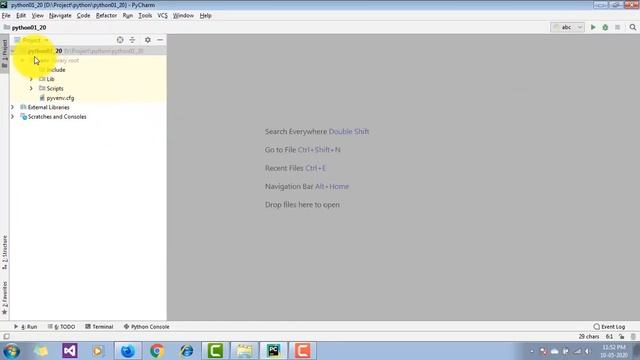This screenshot has height=360, width=640.
Task: Open the abc run configuration dropdown
Action: (x=567, y=27)
